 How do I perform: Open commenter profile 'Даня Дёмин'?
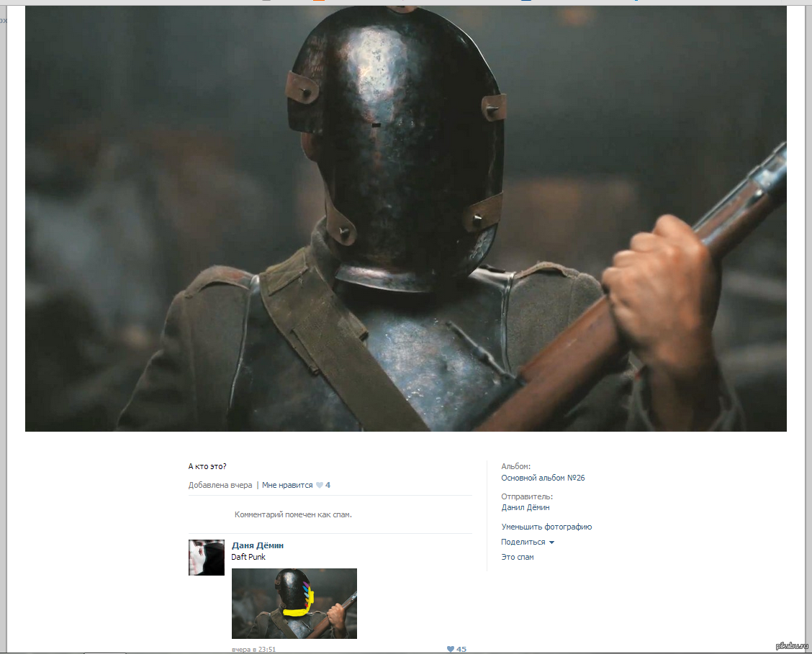(x=258, y=545)
